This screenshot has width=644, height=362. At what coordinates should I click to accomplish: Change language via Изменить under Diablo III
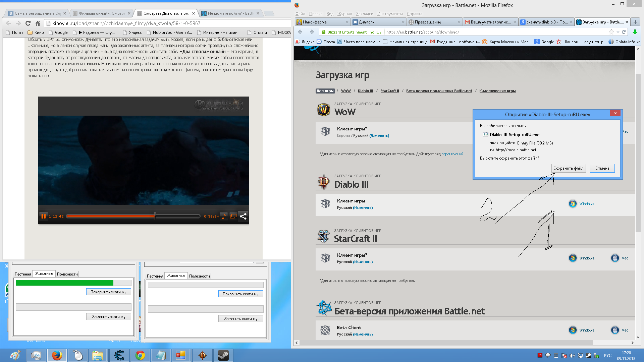point(363,207)
